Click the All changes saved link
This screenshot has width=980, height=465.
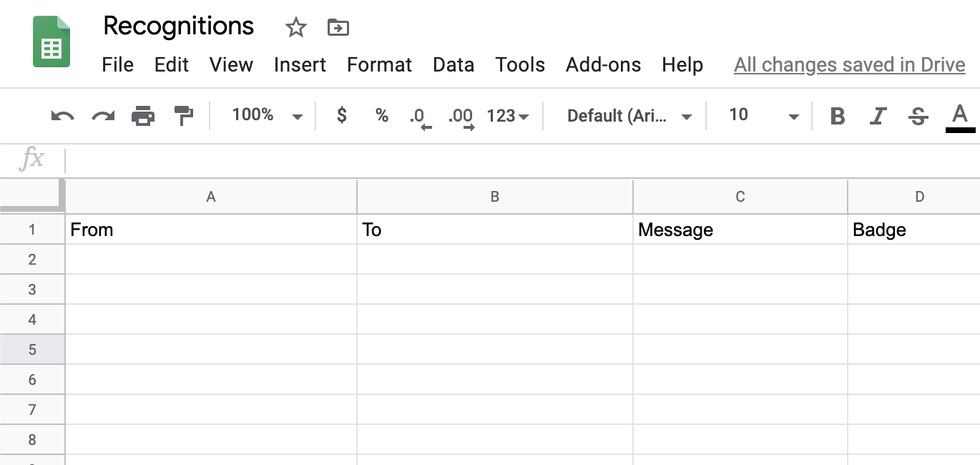point(850,64)
